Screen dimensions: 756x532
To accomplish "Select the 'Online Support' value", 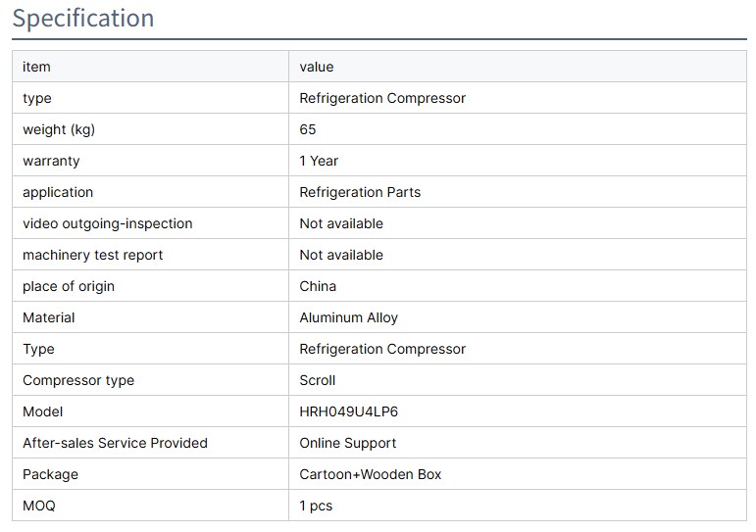I will click(x=348, y=443).
